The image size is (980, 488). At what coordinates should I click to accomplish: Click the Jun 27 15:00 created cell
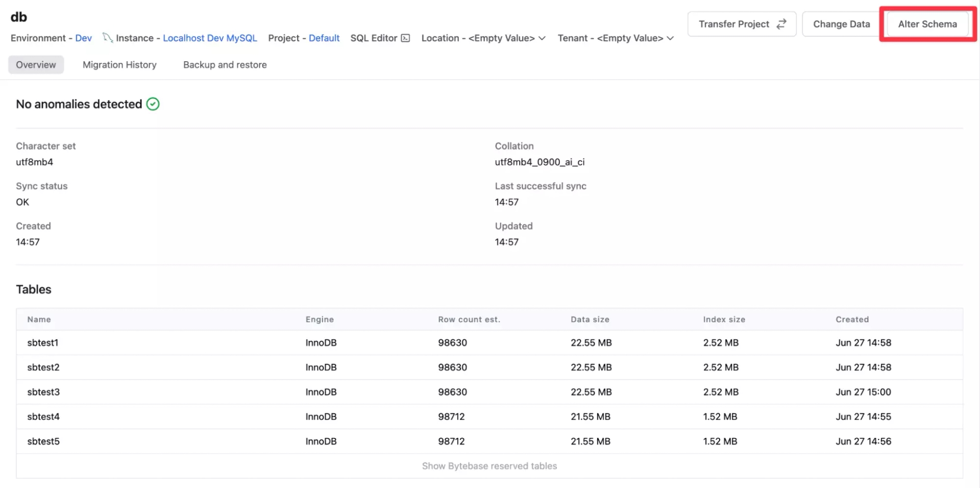coord(863,392)
